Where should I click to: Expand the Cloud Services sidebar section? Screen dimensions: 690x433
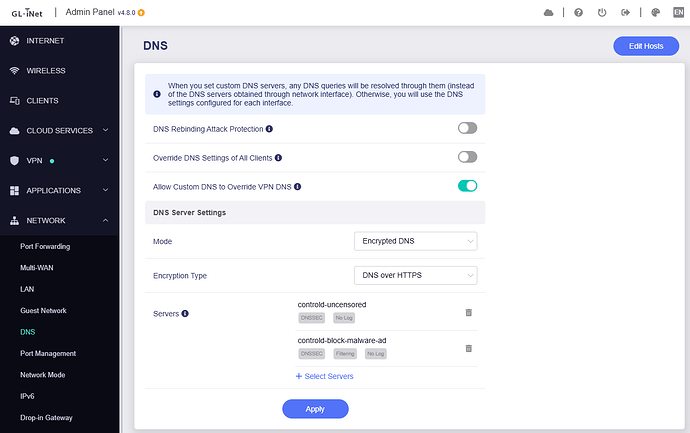[58, 130]
